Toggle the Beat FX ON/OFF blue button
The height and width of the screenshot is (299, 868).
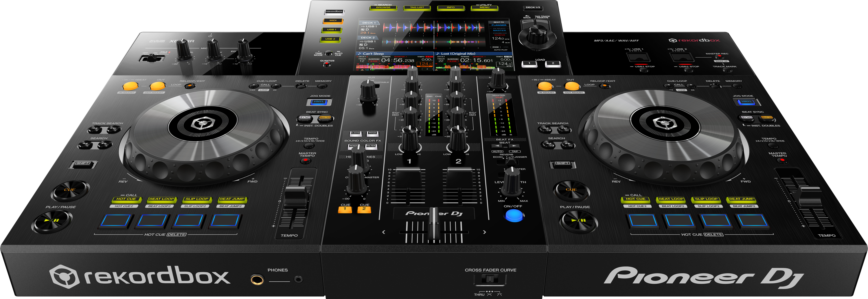point(514,215)
